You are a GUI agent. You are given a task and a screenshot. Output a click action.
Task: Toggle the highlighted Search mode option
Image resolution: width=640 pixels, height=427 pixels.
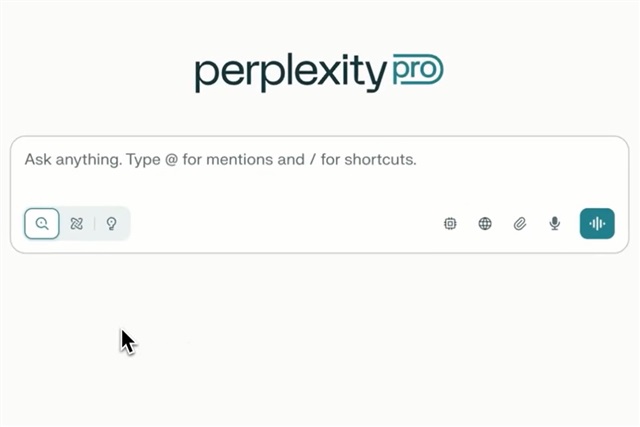pos(42,224)
